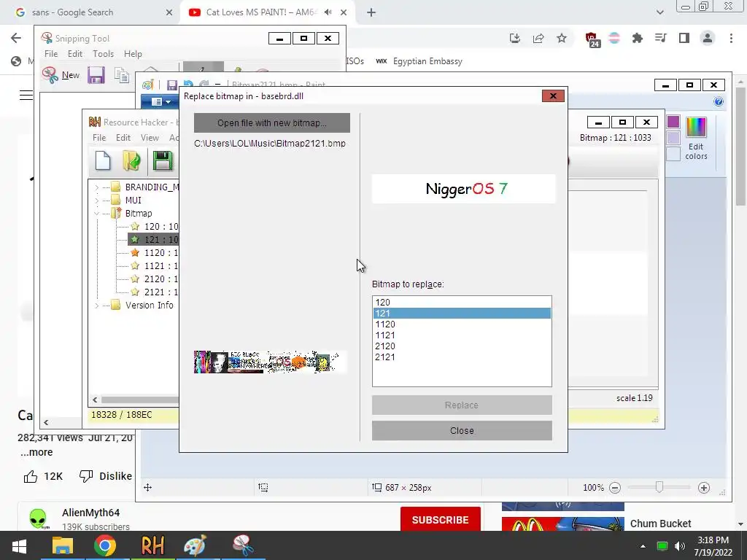Image resolution: width=747 pixels, height=560 pixels.
Task: Open Resource Hacker's View menu
Action: (x=150, y=138)
